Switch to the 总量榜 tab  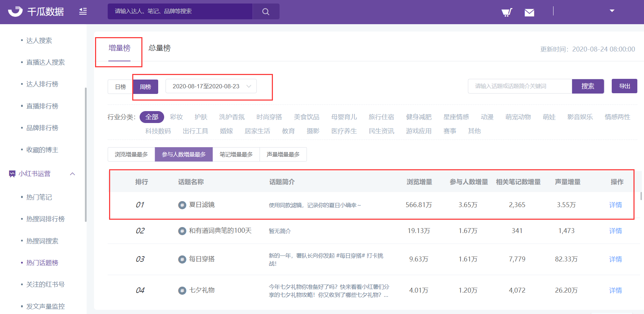(x=160, y=48)
